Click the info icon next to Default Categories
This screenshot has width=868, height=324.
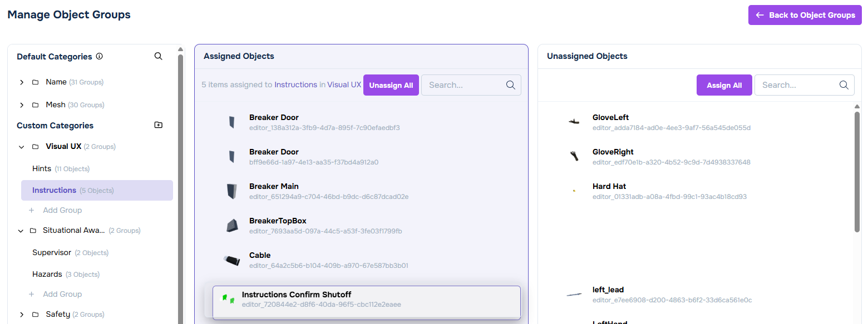pos(100,56)
